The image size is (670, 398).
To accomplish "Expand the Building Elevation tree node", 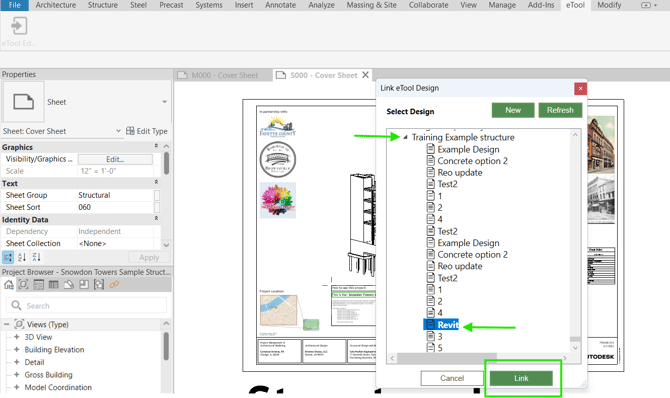I will [16, 349].
